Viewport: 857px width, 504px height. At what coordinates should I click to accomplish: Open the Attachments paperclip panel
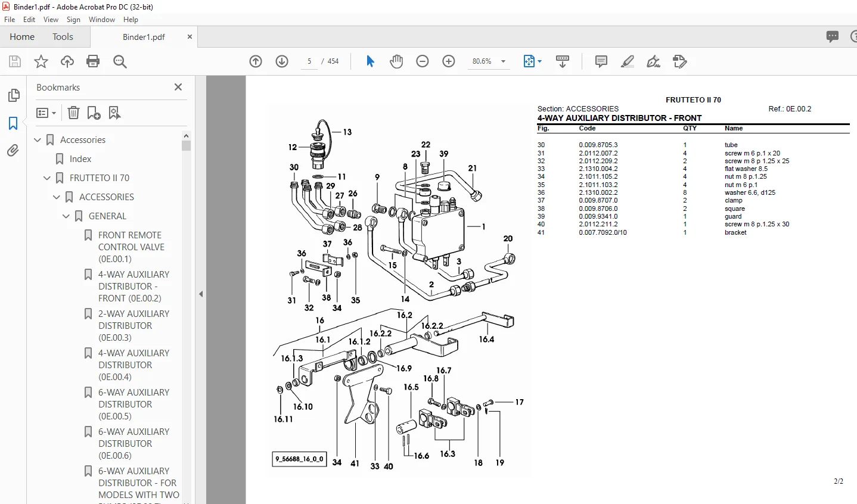coord(13,151)
